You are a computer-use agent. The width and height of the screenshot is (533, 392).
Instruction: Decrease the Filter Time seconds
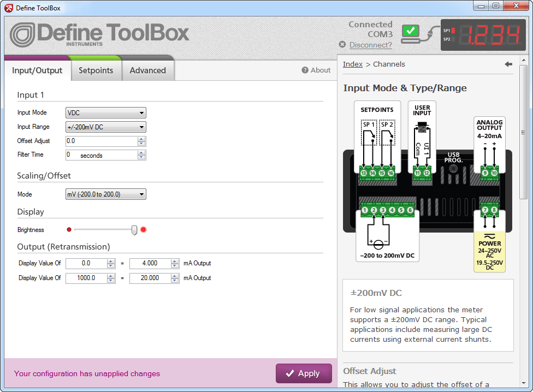[141, 157]
